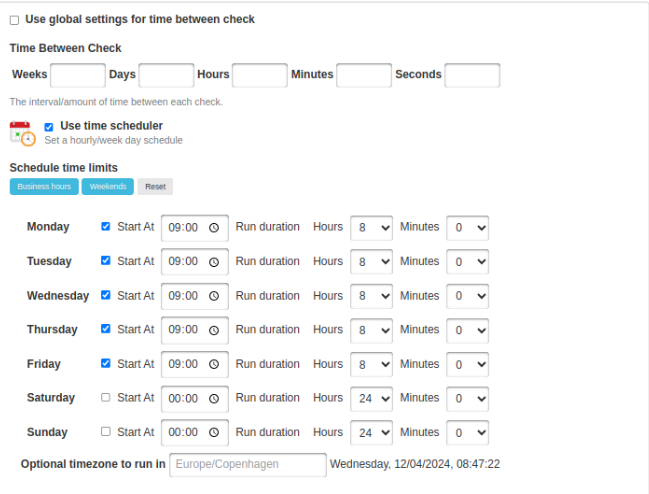Edit Monday Start At time field
This screenshot has height=494, width=649.
(x=195, y=228)
